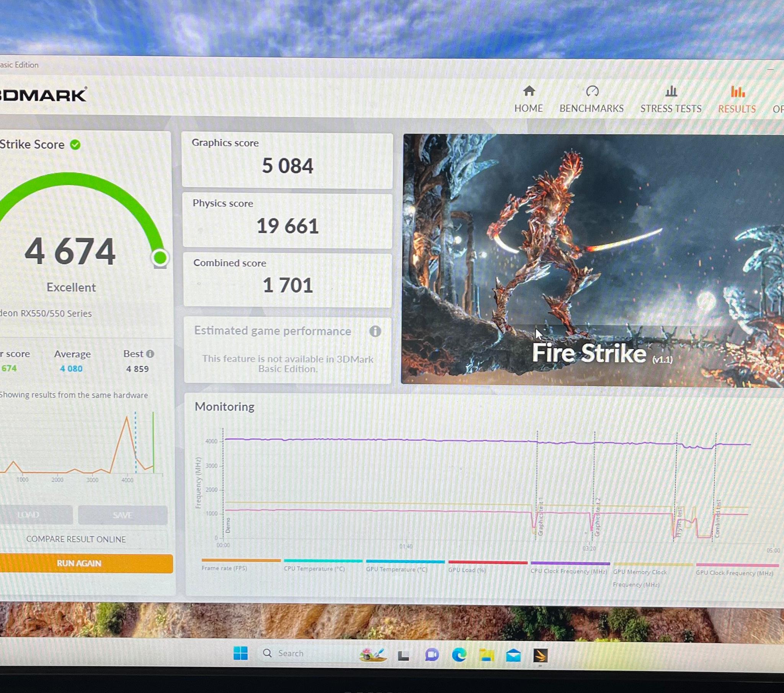Click the Physics score value 19 661

pyautogui.click(x=287, y=226)
